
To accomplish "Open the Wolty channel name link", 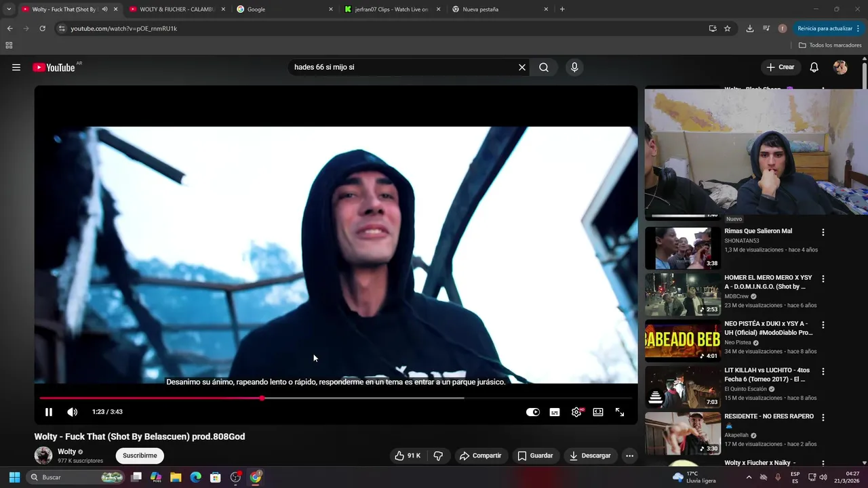I will 66,451.
